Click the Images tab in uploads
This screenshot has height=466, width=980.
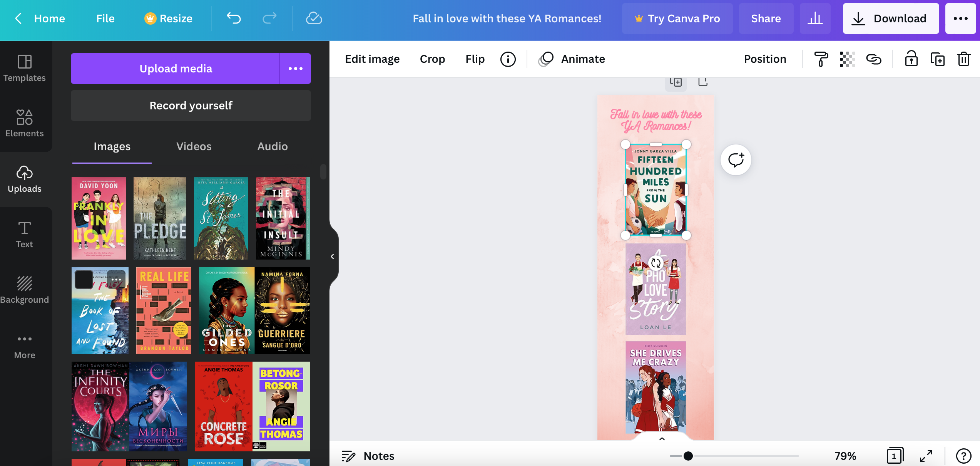pos(112,146)
